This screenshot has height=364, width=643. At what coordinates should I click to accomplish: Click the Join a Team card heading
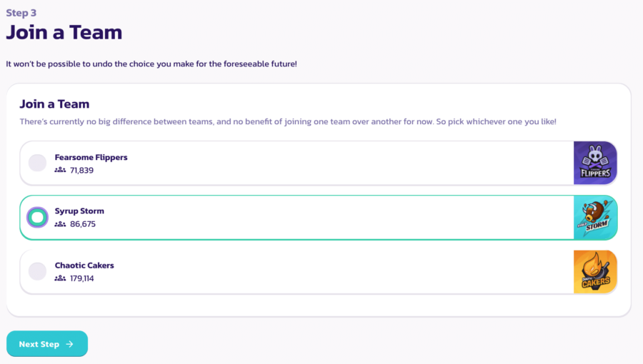(x=54, y=104)
